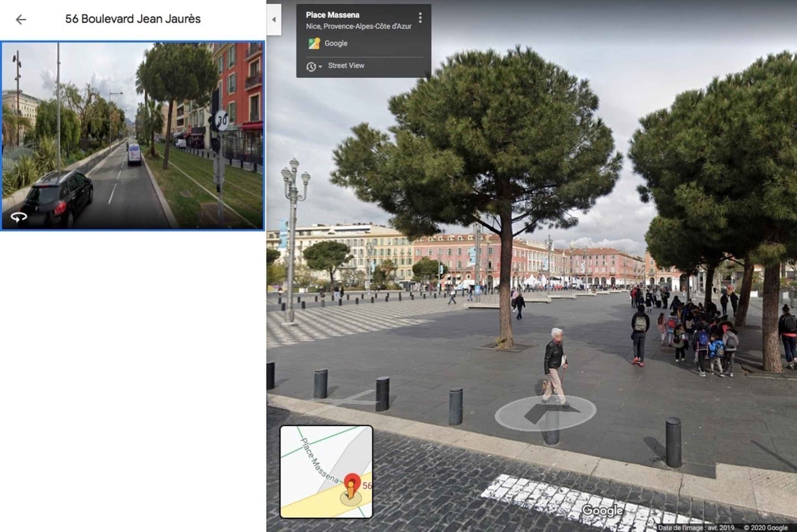Click the Google watermark logo at the bottom
Image resolution: width=797 pixels, height=532 pixels.
point(603,510)
